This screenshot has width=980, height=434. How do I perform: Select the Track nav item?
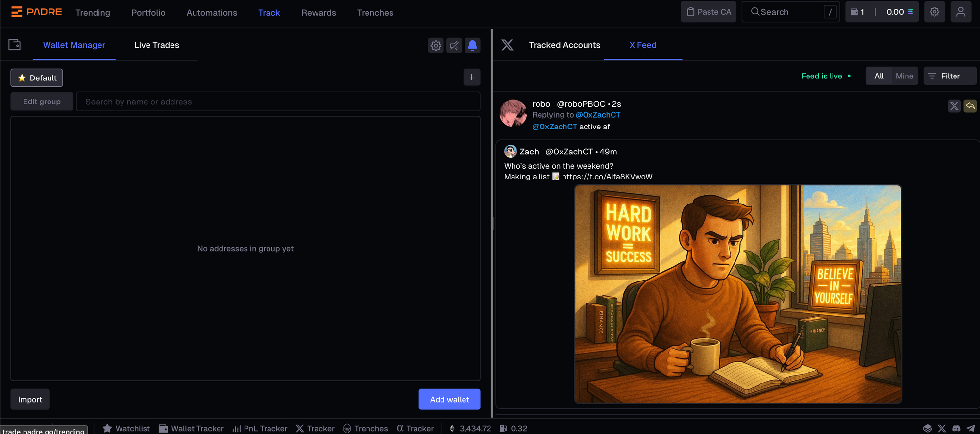(x=269, y=13)
